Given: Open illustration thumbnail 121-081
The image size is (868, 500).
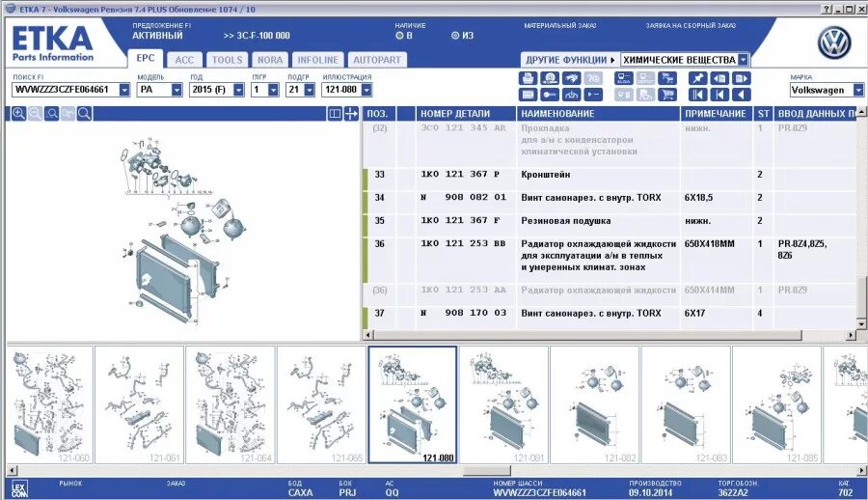Looking at the screenshot, I should coord(503,404).
